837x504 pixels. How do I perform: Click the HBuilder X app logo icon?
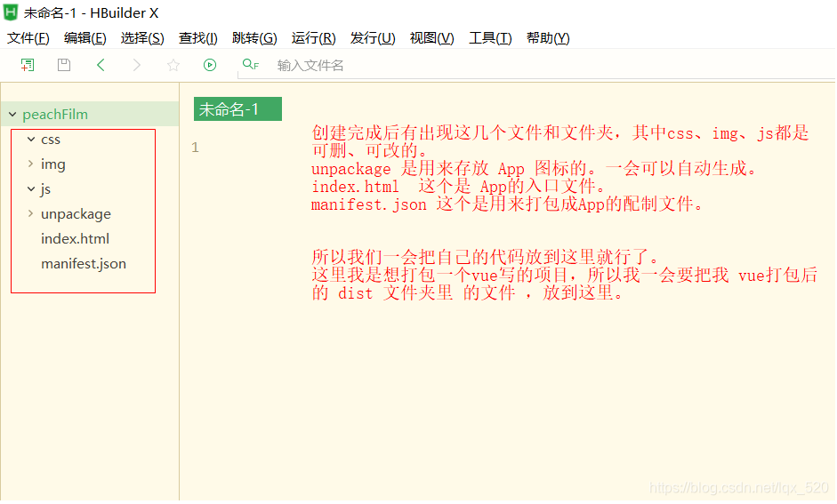pos(10,12)
